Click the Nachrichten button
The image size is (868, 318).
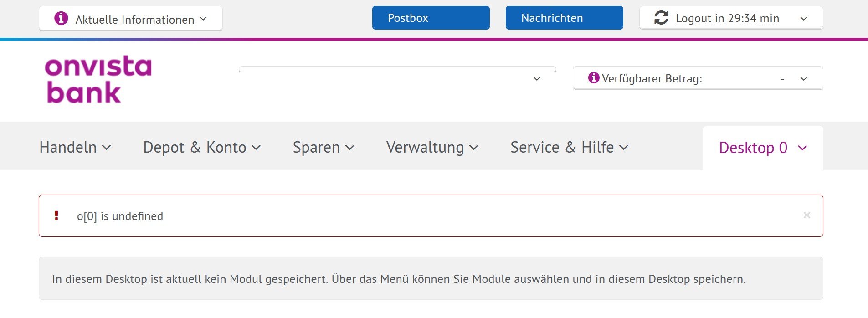click(x=564, y=18)
